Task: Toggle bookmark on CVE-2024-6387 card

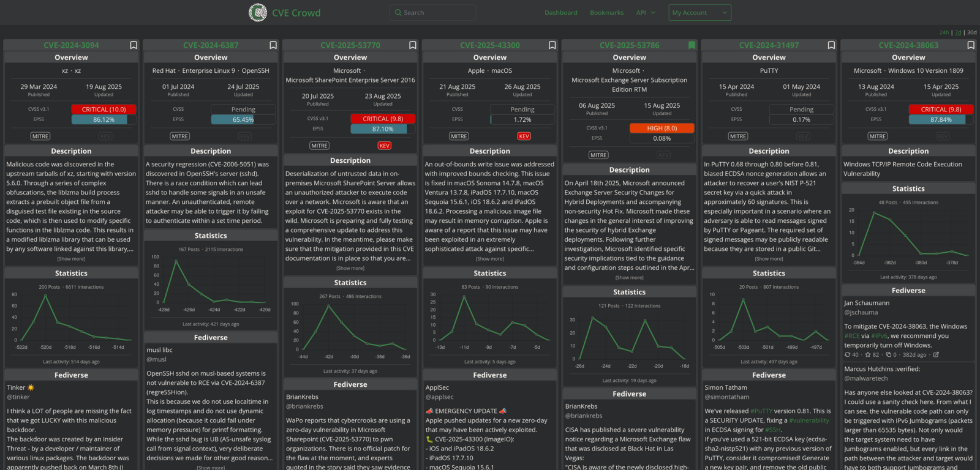Action: point(273,45)
